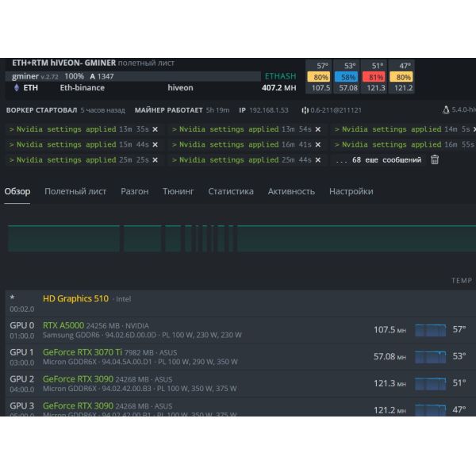The image size is (476, 476).
Task: Click the HD Graphics 510 entry
Action: [75, 298]
